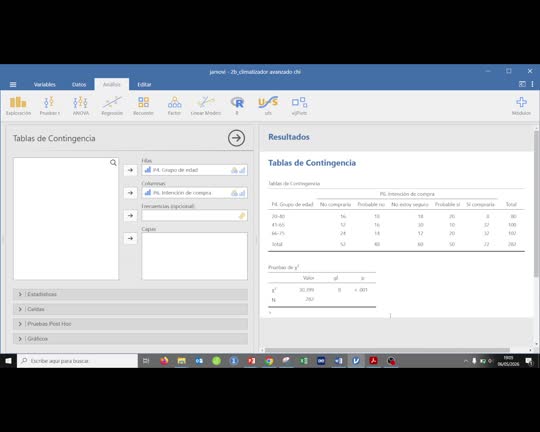
Task: Expand the Pruebas Post Hoc section
Action: tap(131, 324)
